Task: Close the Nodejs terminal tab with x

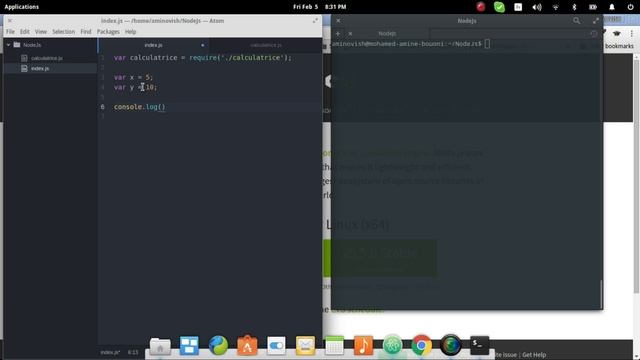Action: point(350,33)
